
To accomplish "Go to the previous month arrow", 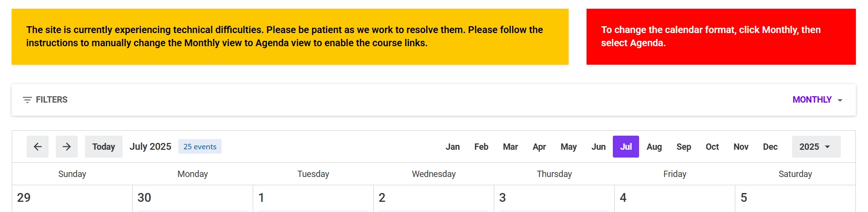I will (37, 147).
